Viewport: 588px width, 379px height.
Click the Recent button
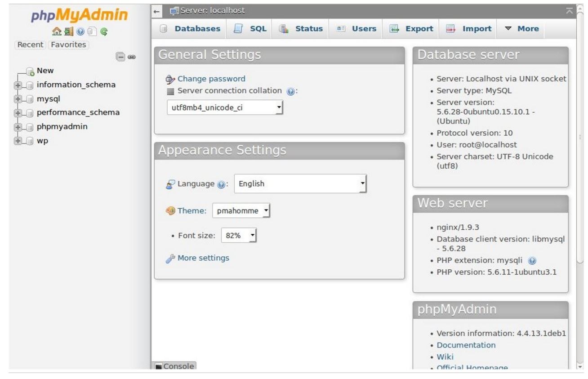31,45
